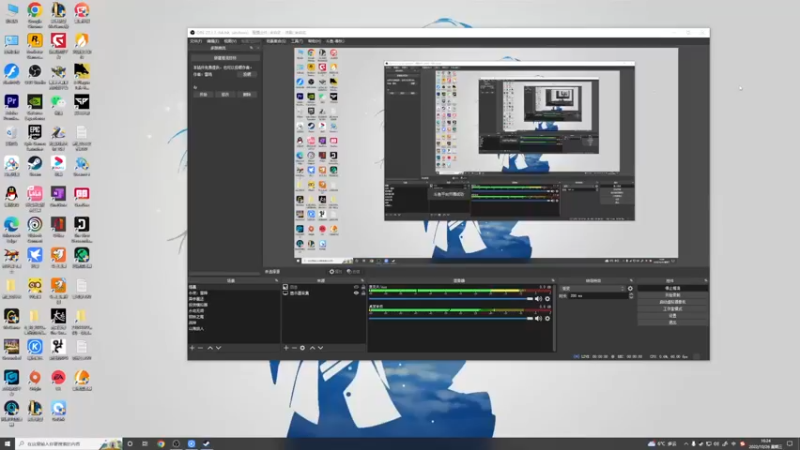Move the selected source down
800x450 pixels.
click(x=320, y=348)
